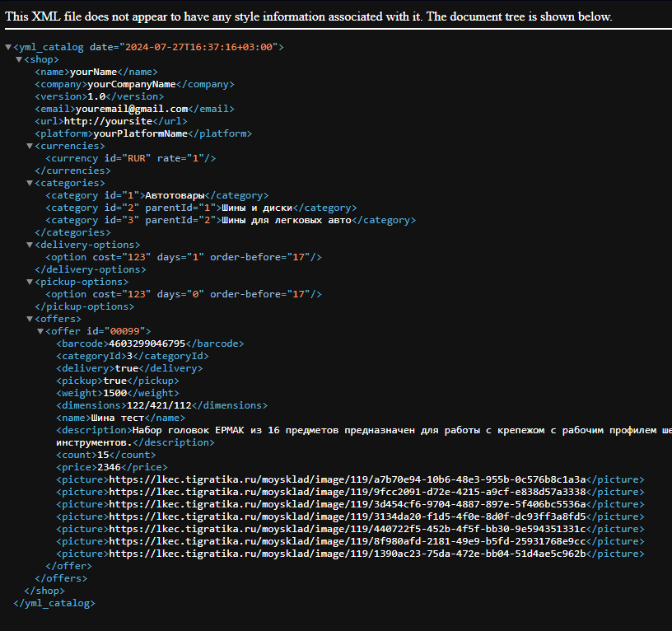Click the Автотовары category text
The image size is (672, 631).
[175, 195]
